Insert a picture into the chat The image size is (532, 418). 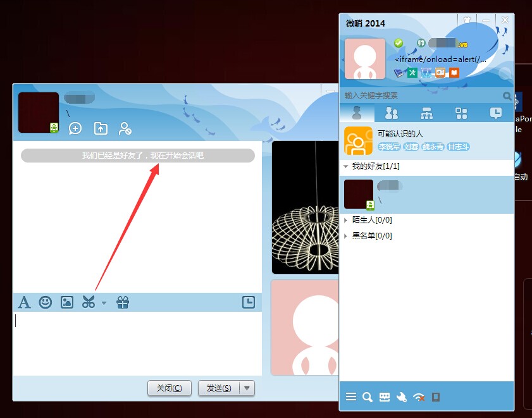(x=67, y=302)
